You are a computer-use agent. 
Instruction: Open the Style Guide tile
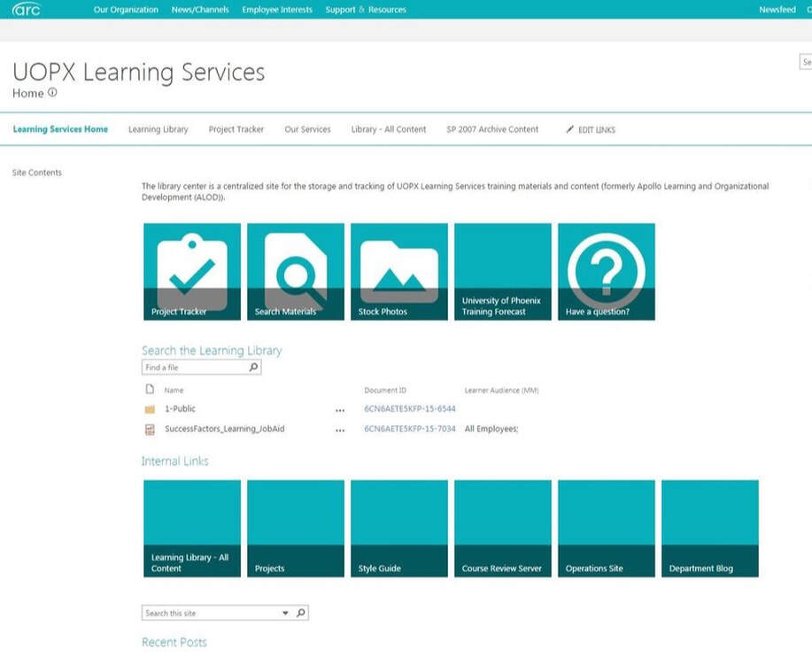pyautogui.click(x=399, y=529)
